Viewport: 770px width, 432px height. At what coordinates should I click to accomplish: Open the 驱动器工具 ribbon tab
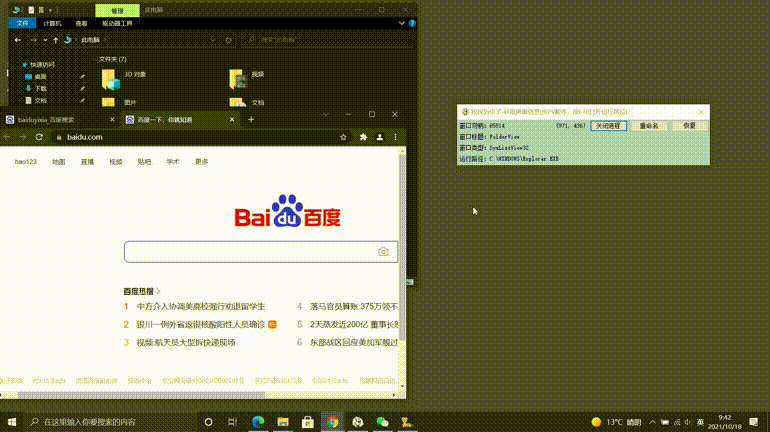(117, 23)
